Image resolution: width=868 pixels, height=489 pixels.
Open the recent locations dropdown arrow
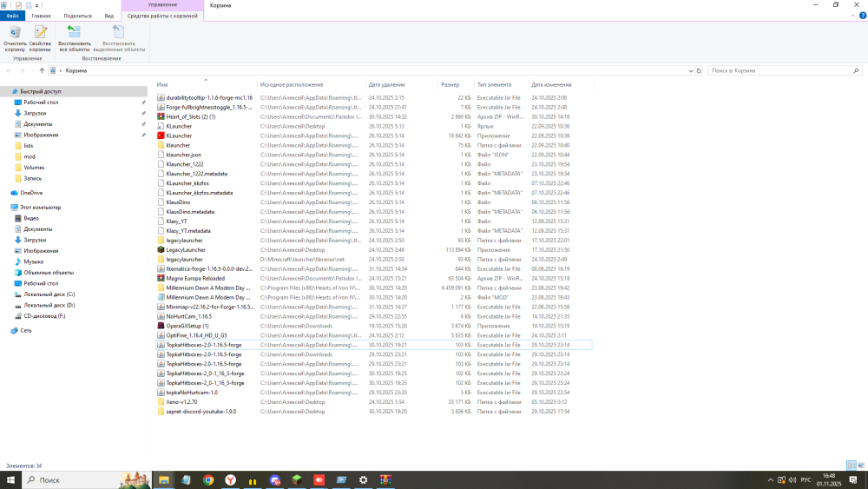32,71
